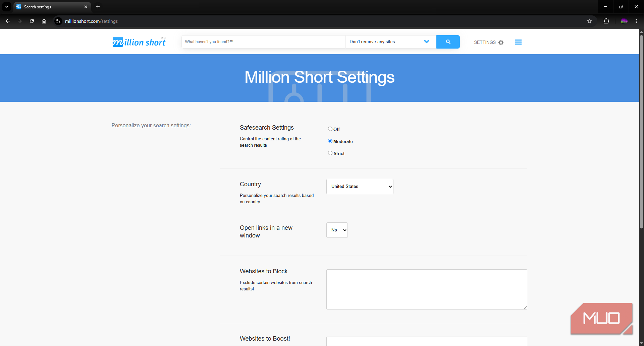Image resolution: width=644 pixels, height=346 pixels.
Task: Click the Settings gear icon
Action: click(501, 43)
